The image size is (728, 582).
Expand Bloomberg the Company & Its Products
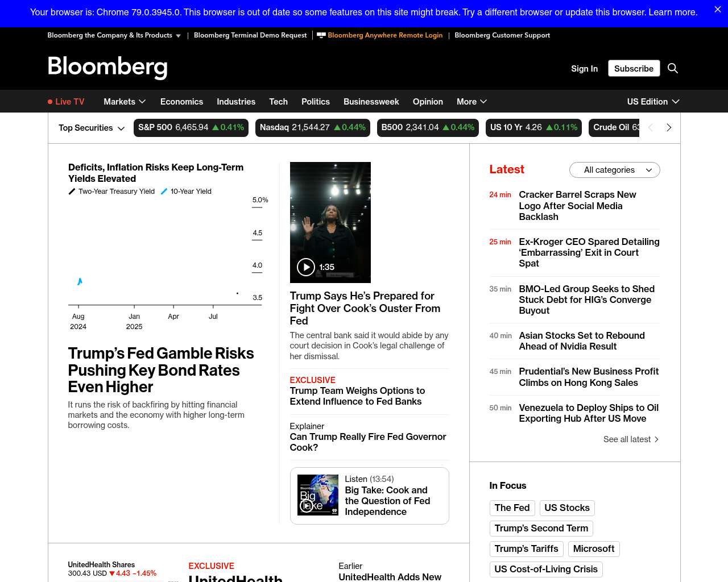pyautogui.click(x=114, y=35)
